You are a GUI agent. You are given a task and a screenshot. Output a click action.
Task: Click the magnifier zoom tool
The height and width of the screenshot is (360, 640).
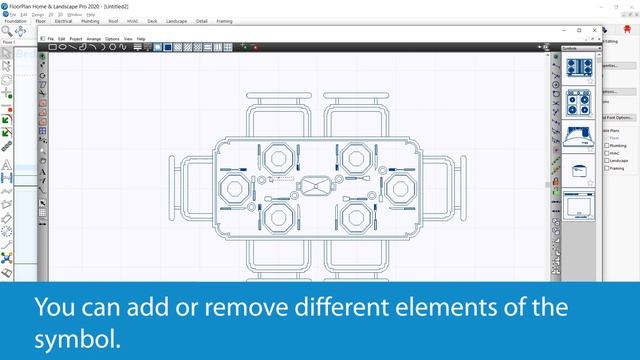pyautogui.click(x=7, y=31)
